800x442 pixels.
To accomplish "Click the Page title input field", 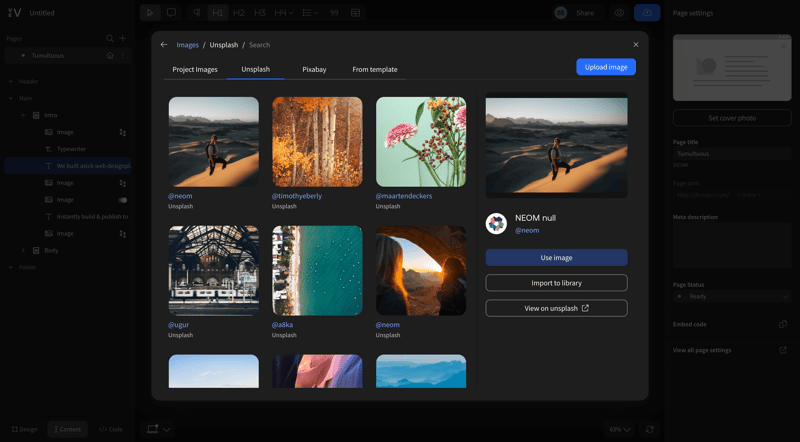I will point(732,154).
